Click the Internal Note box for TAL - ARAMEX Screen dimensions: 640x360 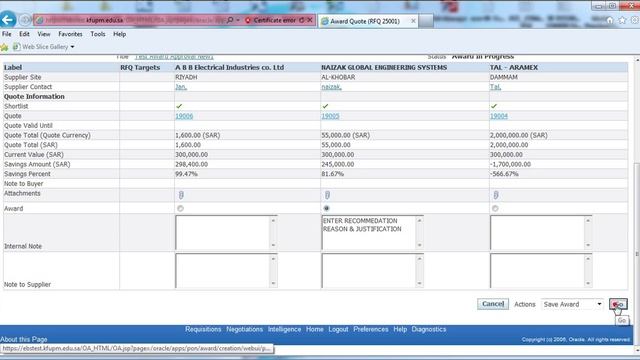coord(541,233)
